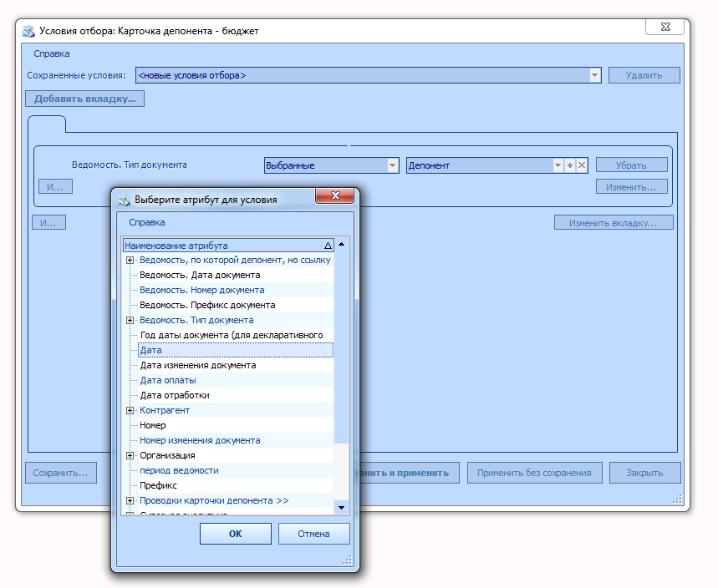Click the attribute list scroll up arrow
The image size is (718, 588).
[342, 245]
